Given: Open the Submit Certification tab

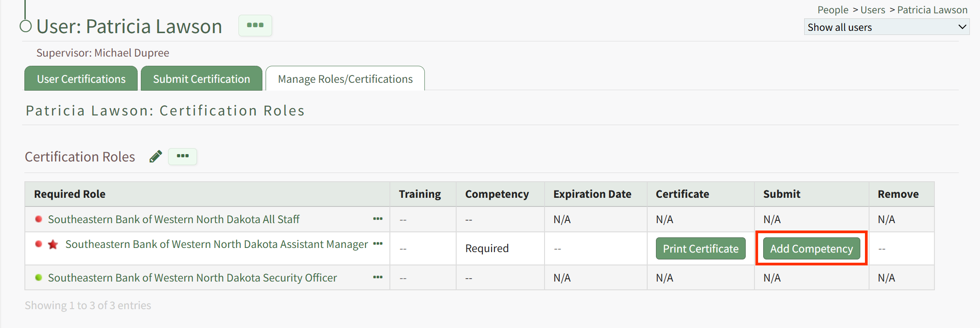Looking at the screenshot, I should click(202, 79).
